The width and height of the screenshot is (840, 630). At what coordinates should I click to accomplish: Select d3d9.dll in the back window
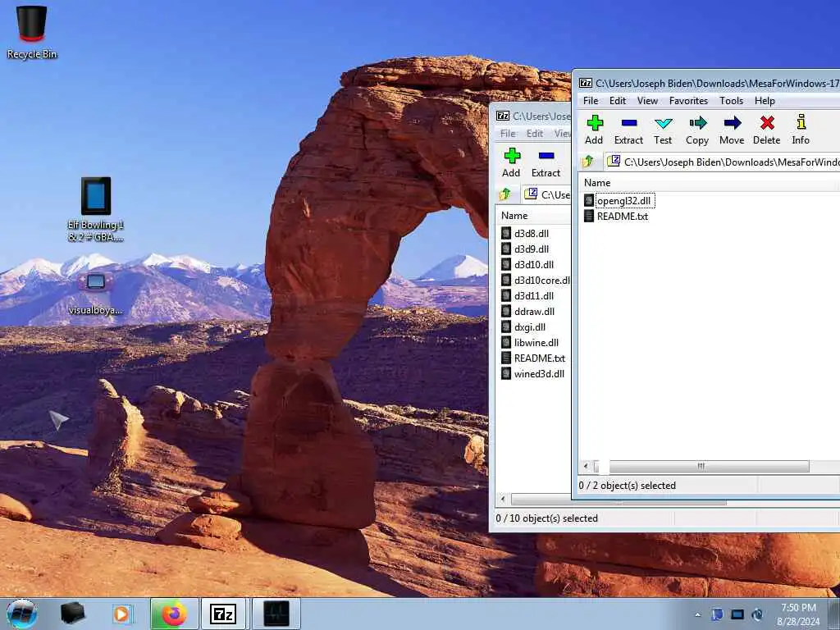pos(525,249)
